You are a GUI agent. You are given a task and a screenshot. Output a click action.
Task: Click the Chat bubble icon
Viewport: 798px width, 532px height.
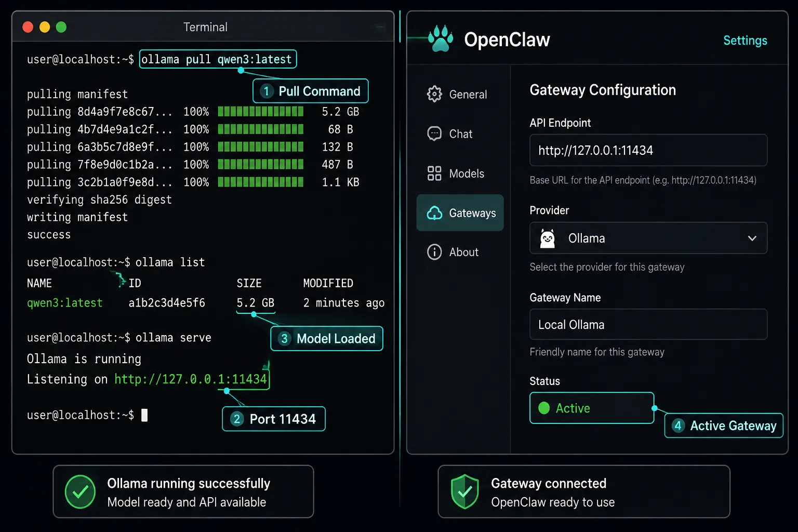click(434, 134)
